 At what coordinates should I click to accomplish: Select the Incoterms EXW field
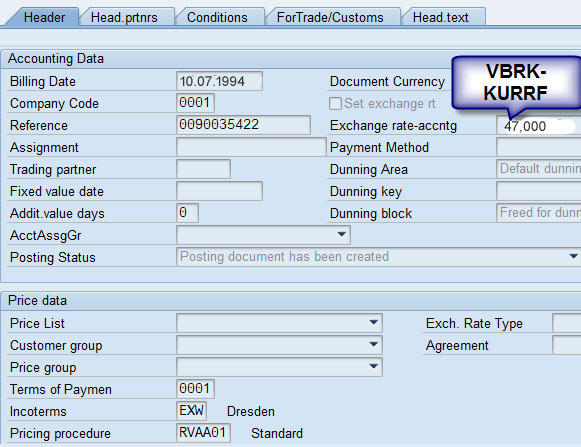pos(191,411)
